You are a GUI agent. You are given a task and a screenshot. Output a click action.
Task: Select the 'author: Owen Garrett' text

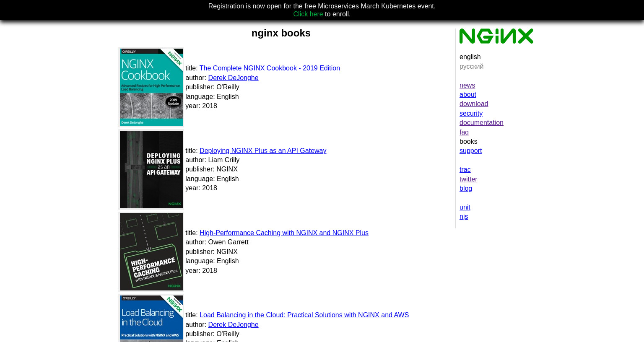tap(217, 242)
